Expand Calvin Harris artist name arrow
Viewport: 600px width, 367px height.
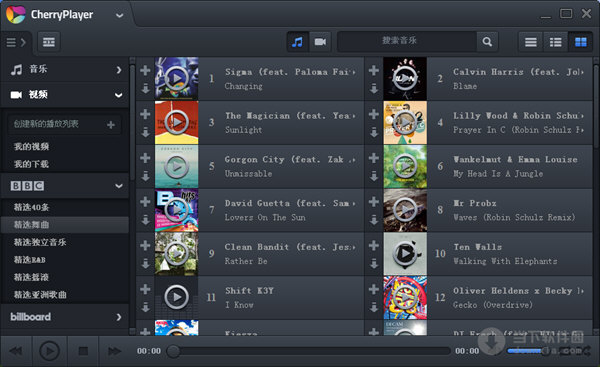582,72
